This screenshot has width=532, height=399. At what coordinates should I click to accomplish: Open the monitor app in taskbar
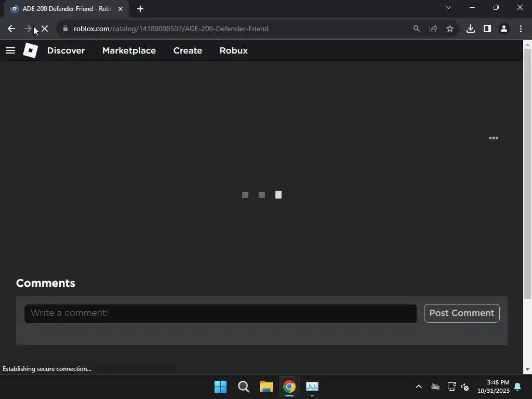pyautogui.click(x=312, y=387)
